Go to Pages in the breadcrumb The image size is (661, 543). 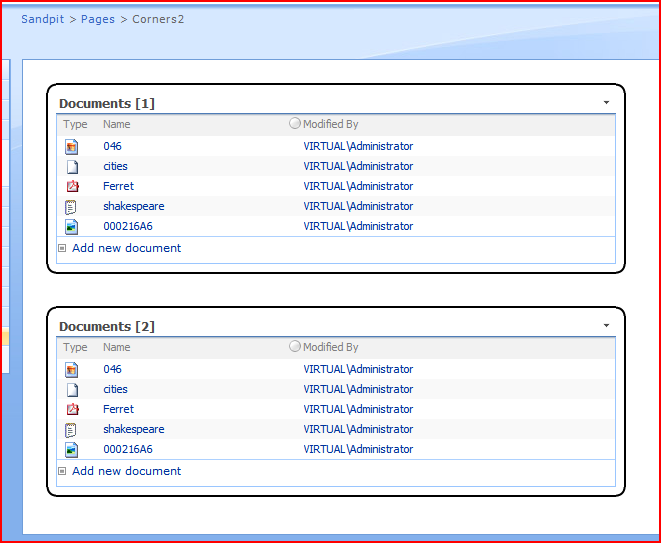click(98, 19)
